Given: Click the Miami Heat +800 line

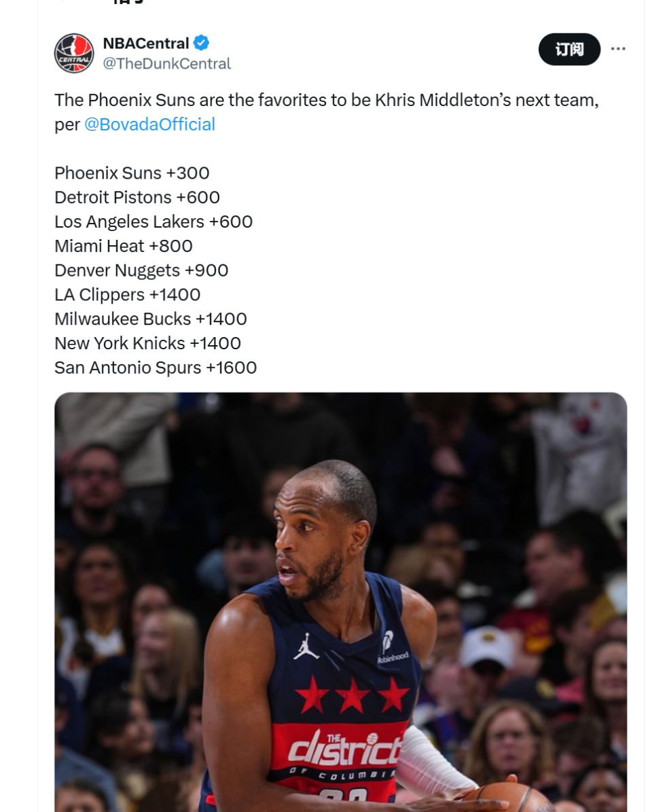Looking at the screenshot, I should click(124, 246).
